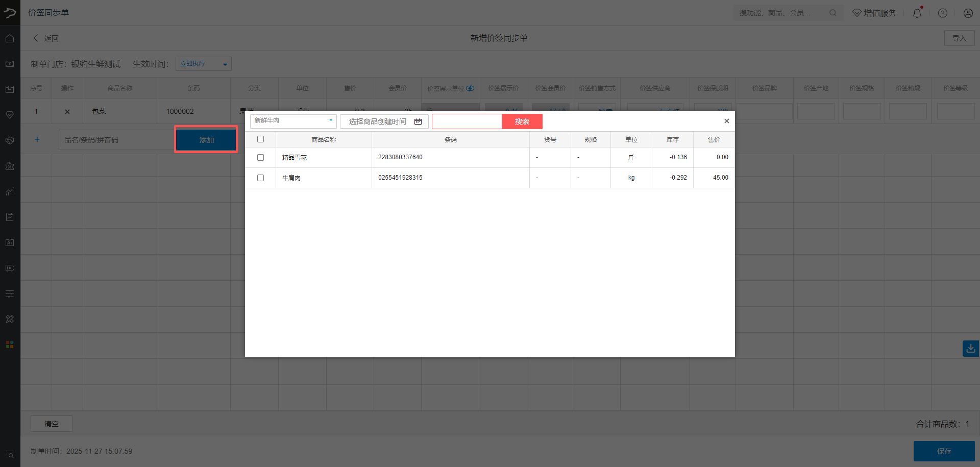Click the notification bell icon
980x467 pixels.
917,13
